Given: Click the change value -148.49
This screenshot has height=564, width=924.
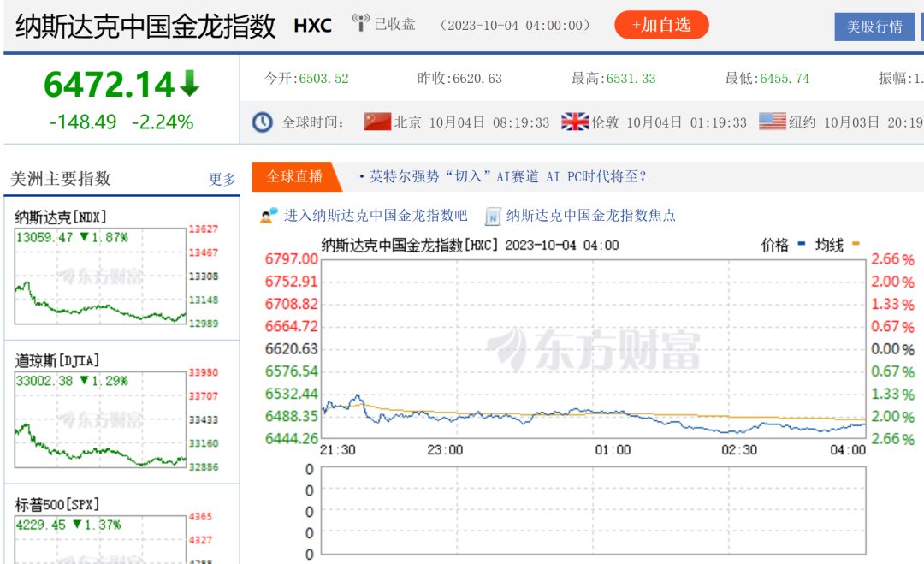Looking at the screenshot, I should click(x=83, y=122).
